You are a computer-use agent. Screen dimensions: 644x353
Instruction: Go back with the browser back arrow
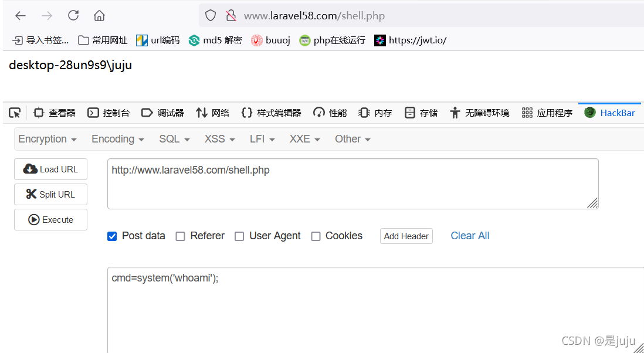[20, 16]
